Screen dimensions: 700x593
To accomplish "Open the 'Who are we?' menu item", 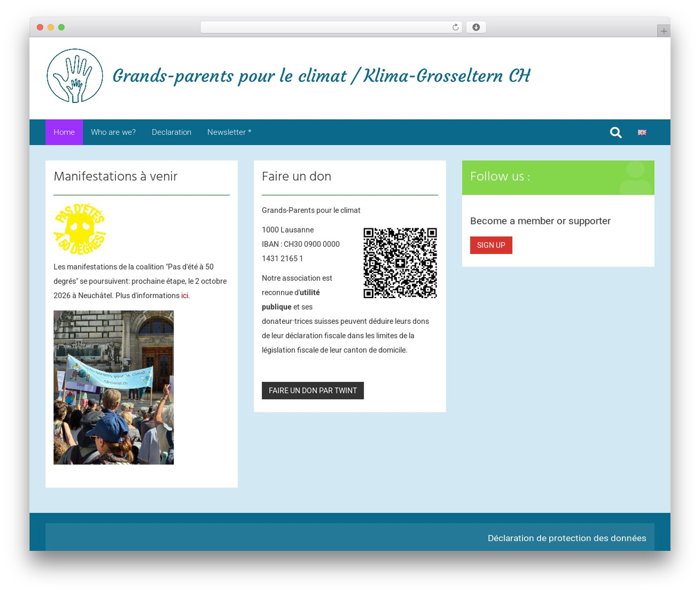I will [113, 132].
